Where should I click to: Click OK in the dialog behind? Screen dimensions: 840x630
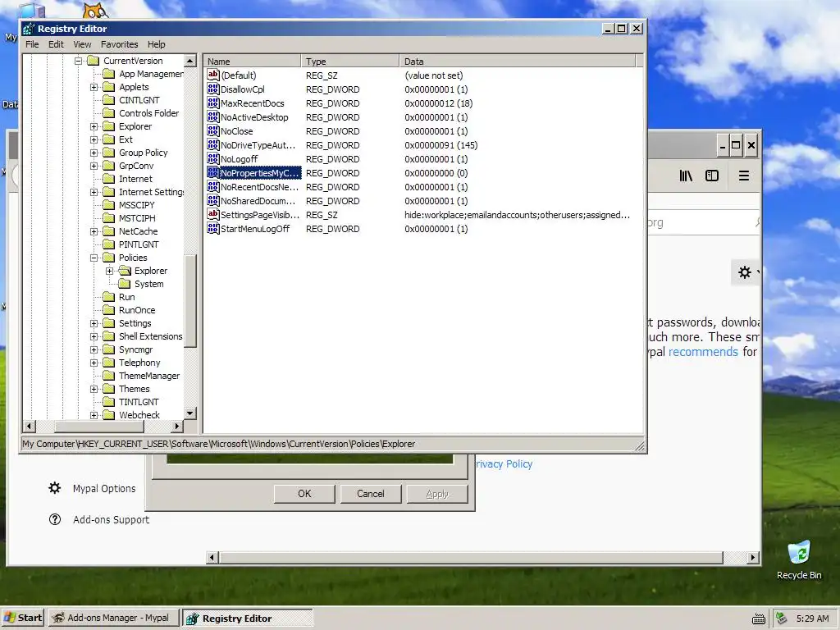(304, 494)
